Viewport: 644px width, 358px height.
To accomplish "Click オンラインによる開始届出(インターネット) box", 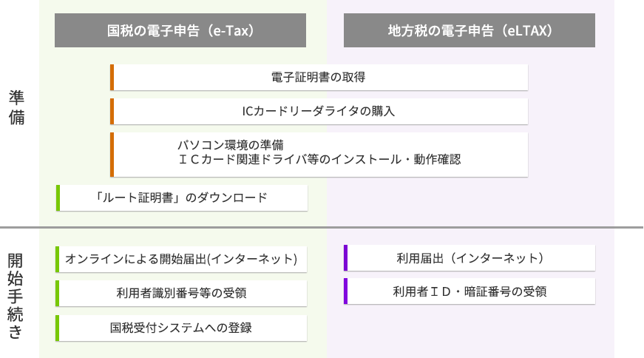I will [181, 260].
